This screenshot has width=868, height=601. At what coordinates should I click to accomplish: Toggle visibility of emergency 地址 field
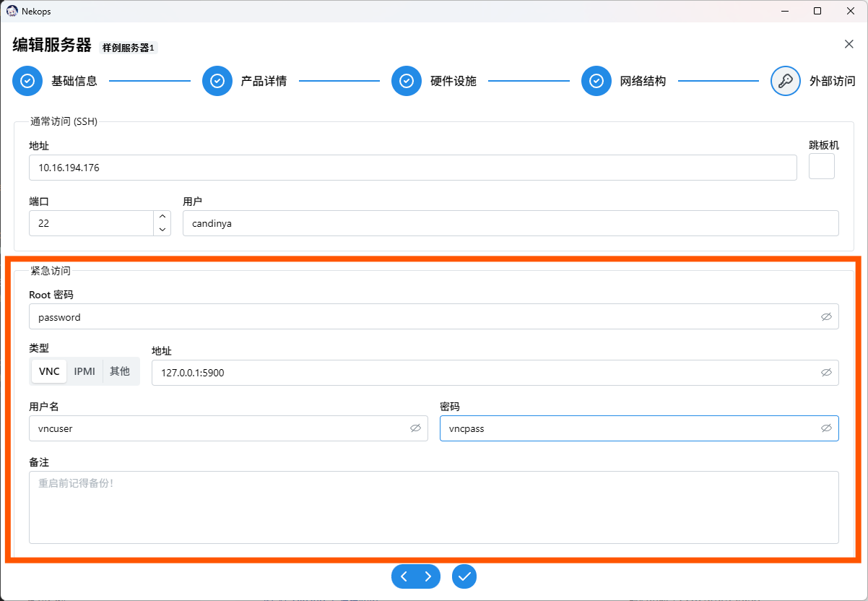pyautogui.click(x=826, y=373)
